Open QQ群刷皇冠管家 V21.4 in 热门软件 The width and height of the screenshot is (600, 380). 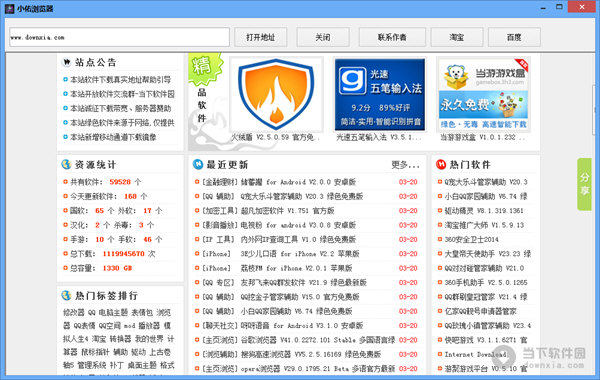(x=486, y=297)
